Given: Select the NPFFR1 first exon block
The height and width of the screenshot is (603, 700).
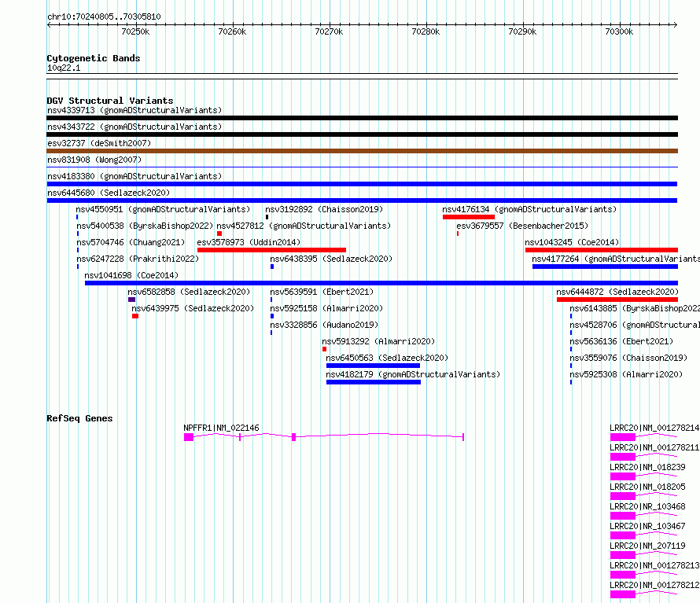Looking at the screenshot, I should 189,437.
